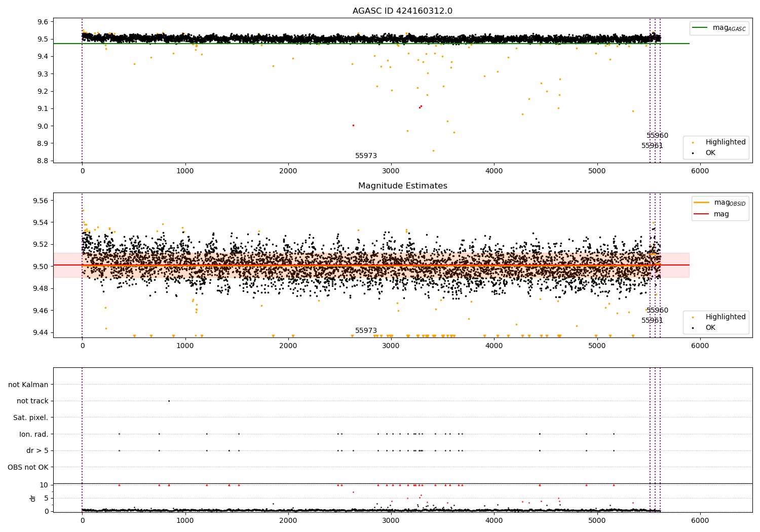This screenshot has height=532, width=760.
Task: Click the 55973 annotation in Magnitude Estimates plot
Action: pyautogui.click(x=366, y=330)
